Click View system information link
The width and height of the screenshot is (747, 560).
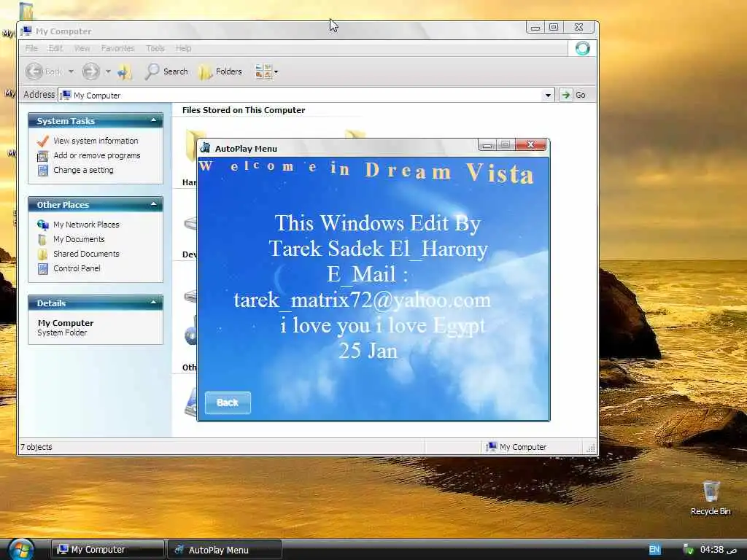click(96, 141)
